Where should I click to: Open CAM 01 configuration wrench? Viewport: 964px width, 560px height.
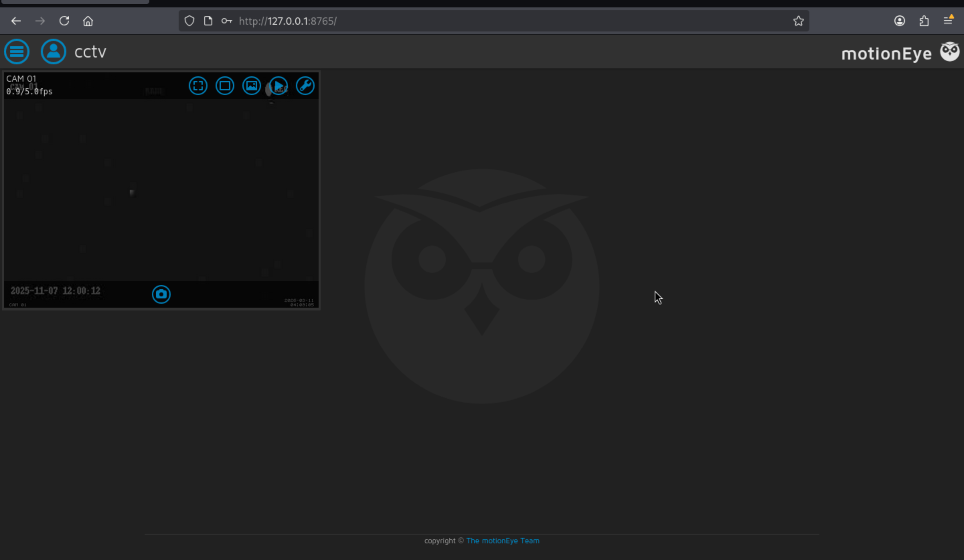click(x=305, y=86)
